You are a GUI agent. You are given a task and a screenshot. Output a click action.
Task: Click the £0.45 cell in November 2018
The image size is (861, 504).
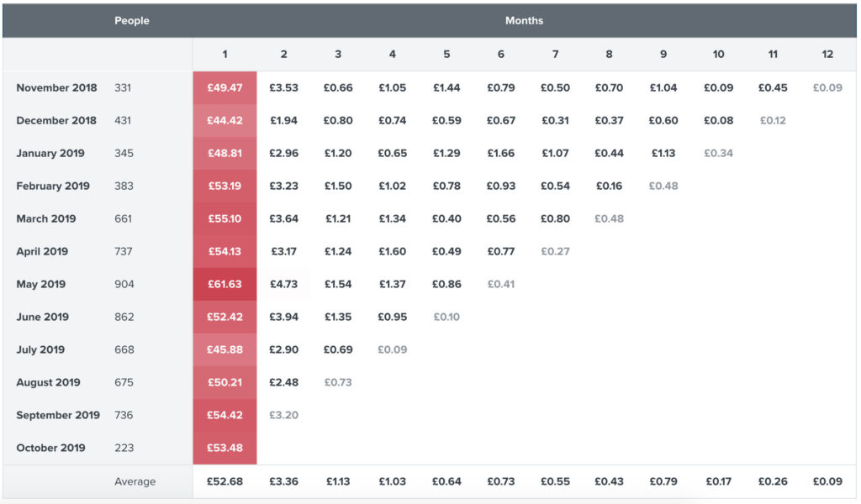tap(773, 87)
